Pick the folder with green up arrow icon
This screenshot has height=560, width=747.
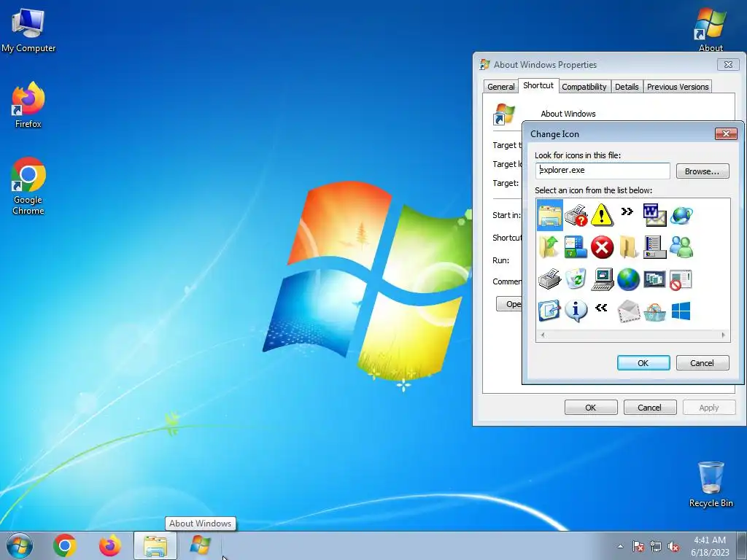tap(549, 247)
